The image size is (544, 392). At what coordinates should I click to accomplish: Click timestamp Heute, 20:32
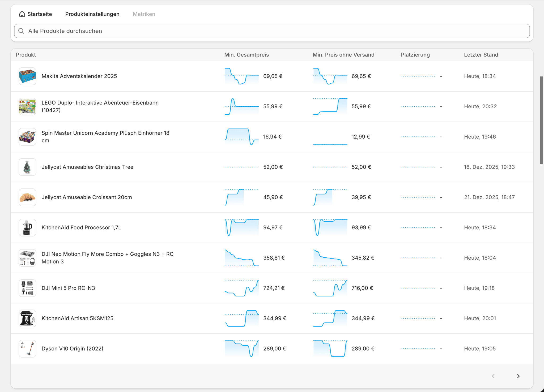coord(480,106)
